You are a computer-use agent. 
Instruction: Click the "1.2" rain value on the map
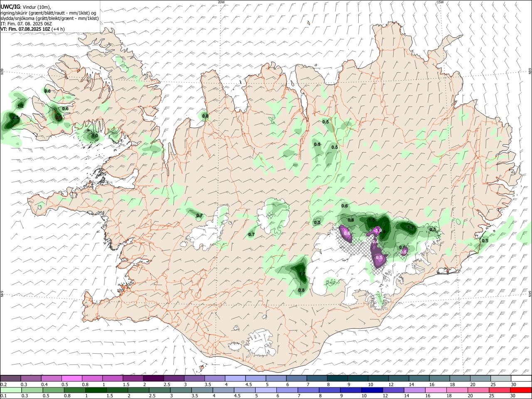(x=21, y=106)
